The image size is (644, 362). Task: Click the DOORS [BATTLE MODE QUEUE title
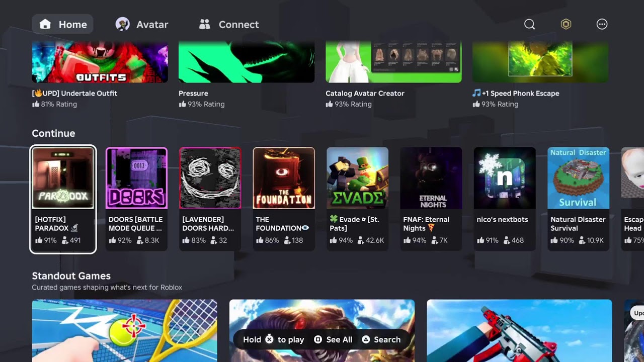point(135,224)
